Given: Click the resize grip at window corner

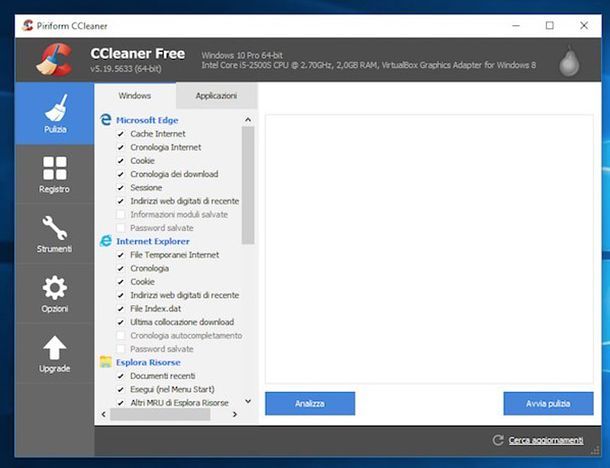Looking at the screenshot, I should 595,450.
